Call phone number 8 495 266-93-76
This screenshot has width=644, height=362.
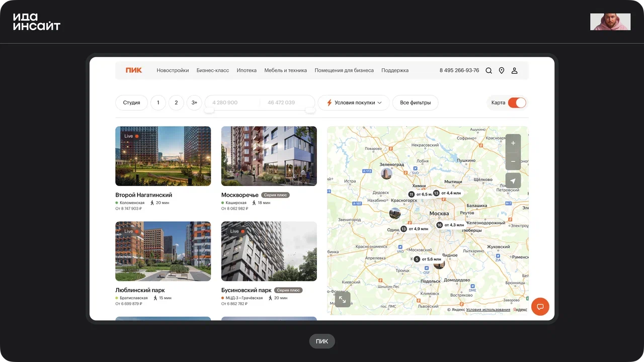point(459,70)
